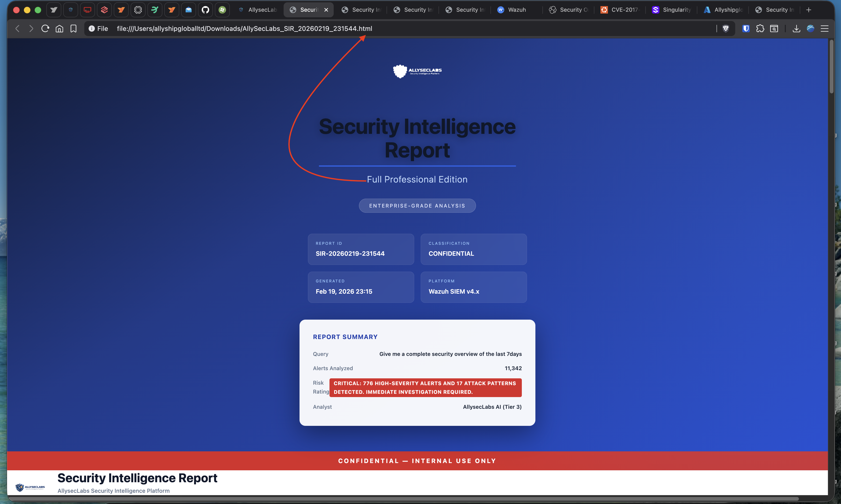Click the red critical risk rating banner
This screenshot has height=504, width=841.
[425, 387]
